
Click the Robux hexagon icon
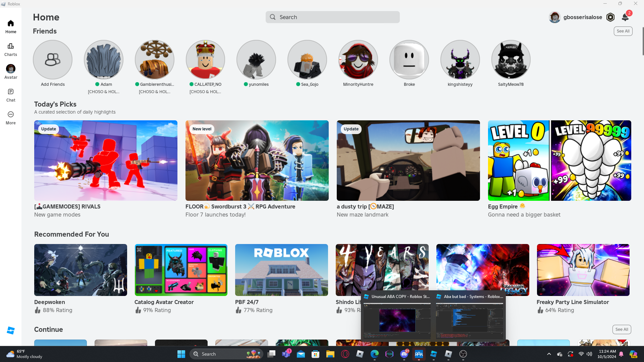pyautogui.click(x=610, y=17)
